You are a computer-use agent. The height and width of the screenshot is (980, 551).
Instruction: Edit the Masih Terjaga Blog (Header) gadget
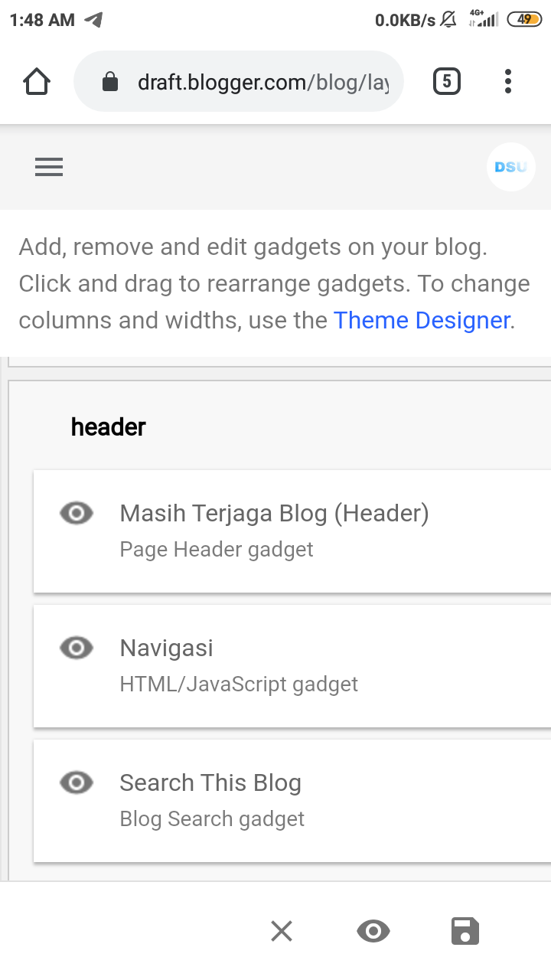[x=292, y=530]
